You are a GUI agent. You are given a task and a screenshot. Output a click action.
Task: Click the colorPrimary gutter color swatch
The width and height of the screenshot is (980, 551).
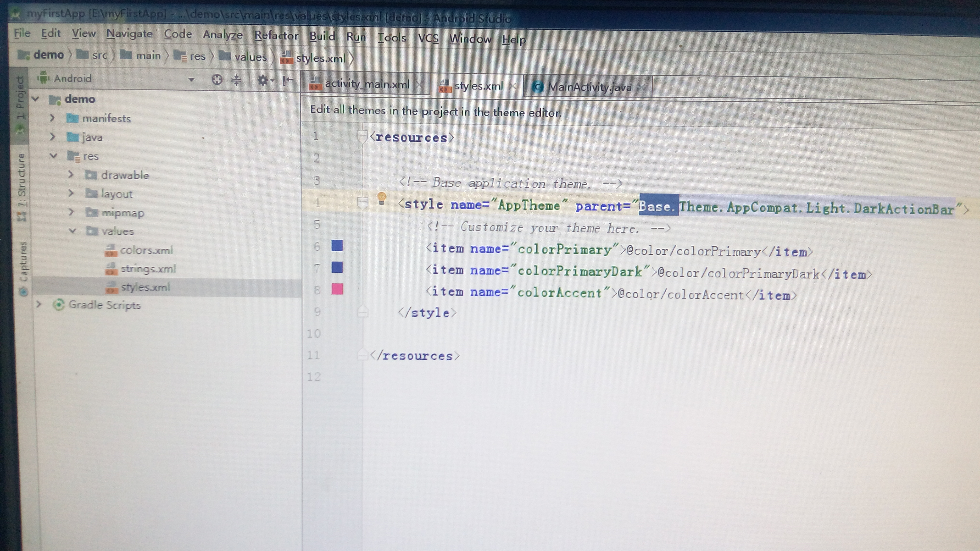(x=337, y=245)
